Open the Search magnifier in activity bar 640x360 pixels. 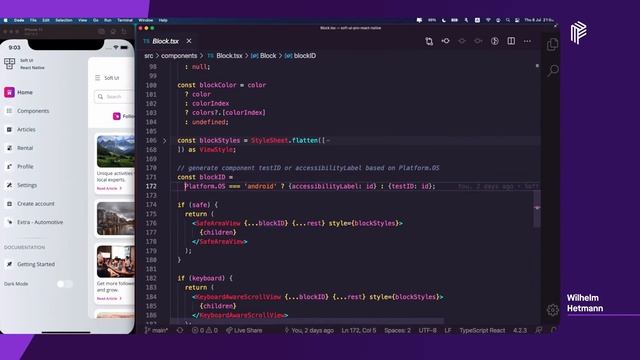(553, 70)
